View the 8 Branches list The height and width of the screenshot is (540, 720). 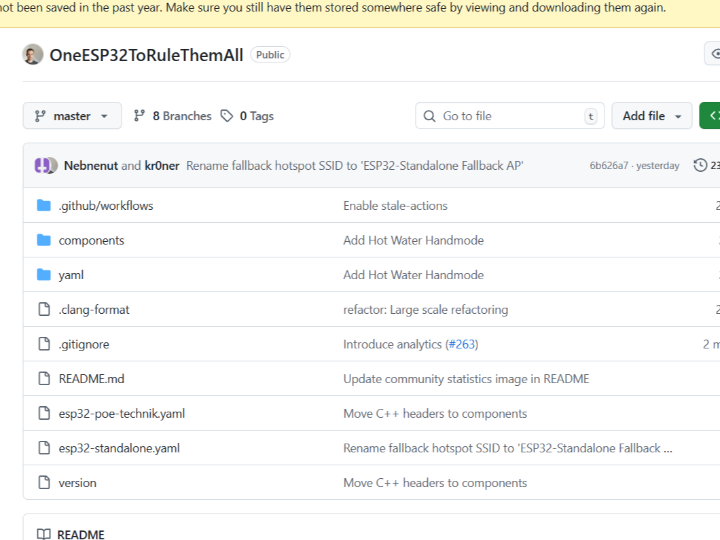(172, 116)
